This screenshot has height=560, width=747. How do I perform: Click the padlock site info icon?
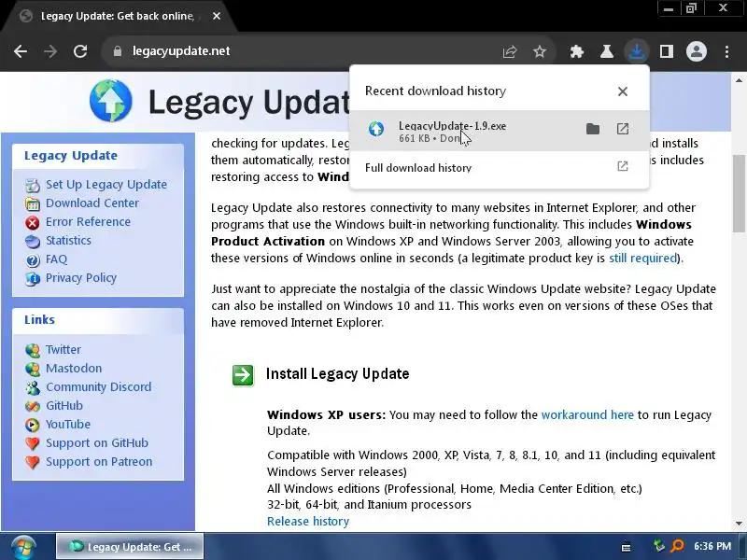(118, 51)
